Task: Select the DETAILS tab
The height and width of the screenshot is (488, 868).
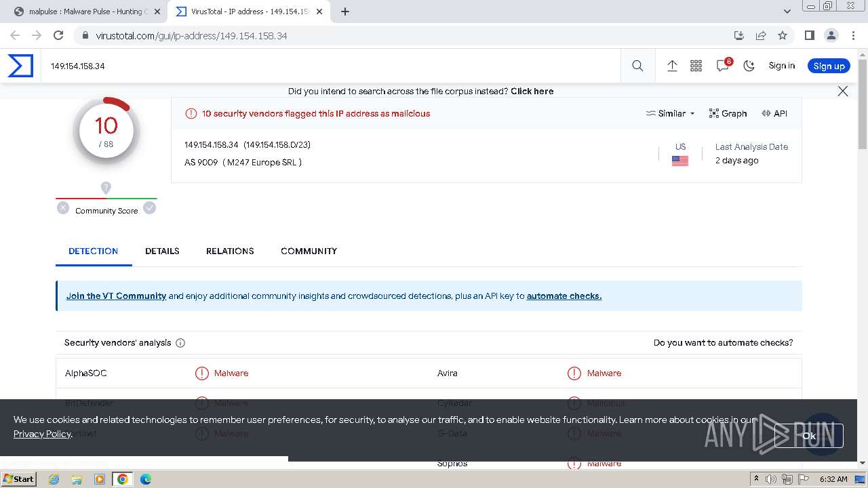Action: click(162, 251)
